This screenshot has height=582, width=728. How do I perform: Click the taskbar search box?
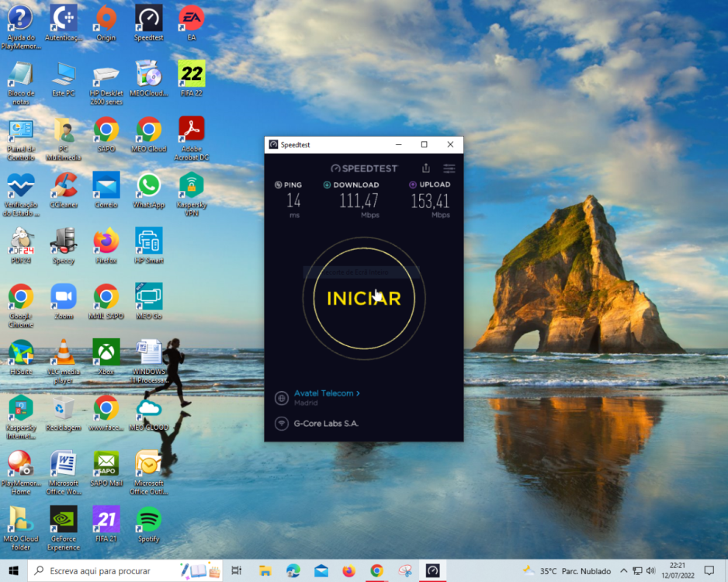pyautogui.click(x=126, y=571)
